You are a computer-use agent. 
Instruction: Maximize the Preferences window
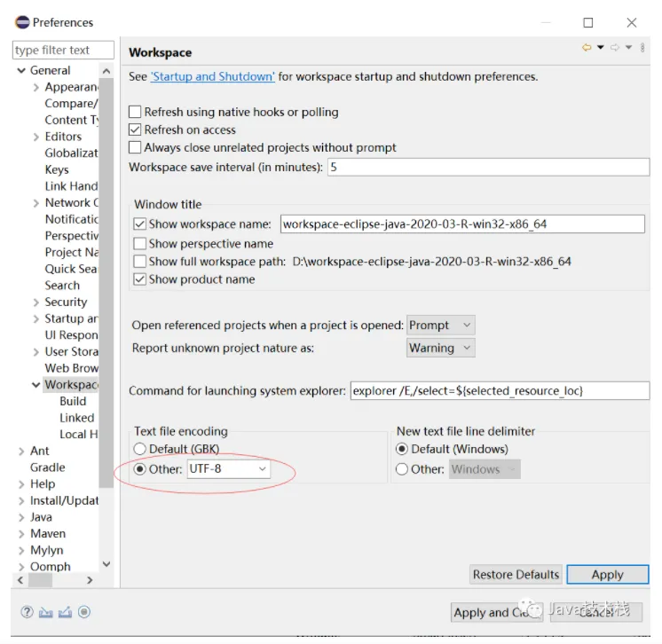tap(588, 22)
